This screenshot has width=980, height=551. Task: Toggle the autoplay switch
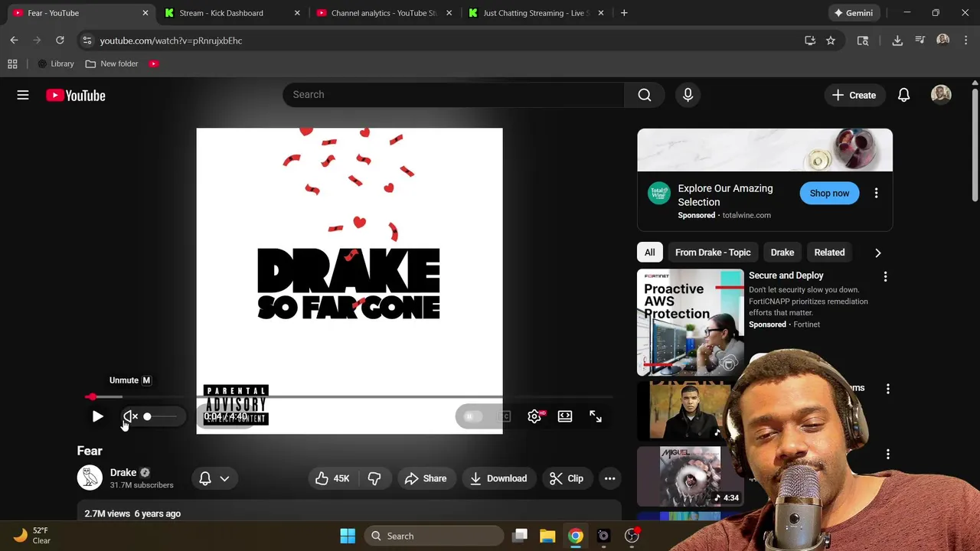pyautogui.click(x=473, y=416)
